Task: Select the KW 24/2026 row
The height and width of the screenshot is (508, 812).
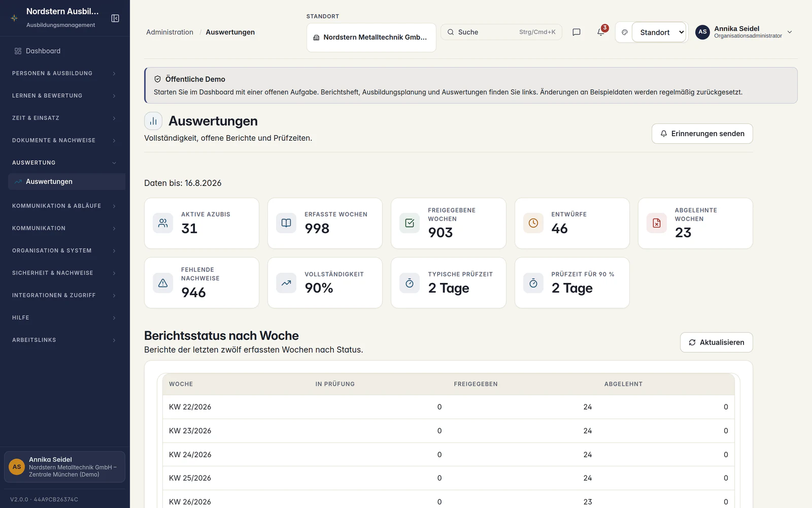Action: pos(449,455)
